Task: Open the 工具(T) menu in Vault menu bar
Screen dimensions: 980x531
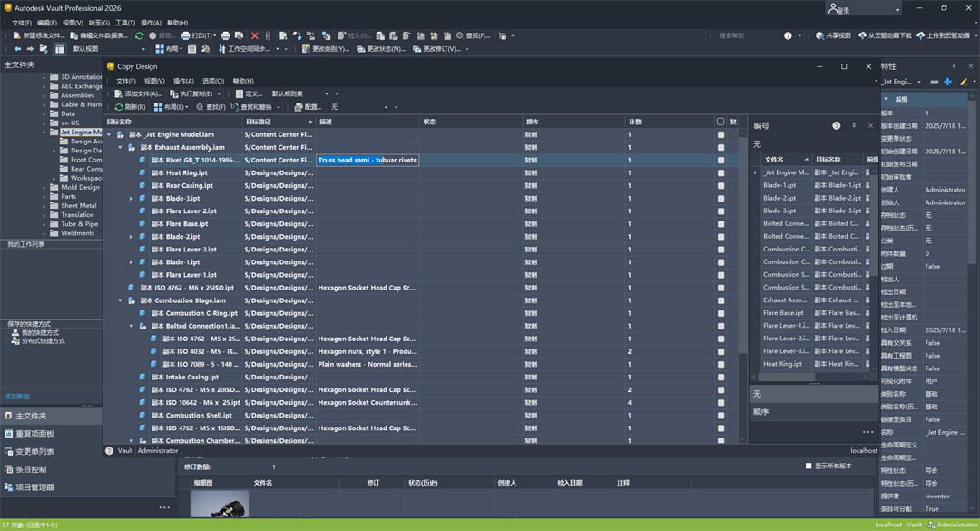Action: (x=124, y=23)
